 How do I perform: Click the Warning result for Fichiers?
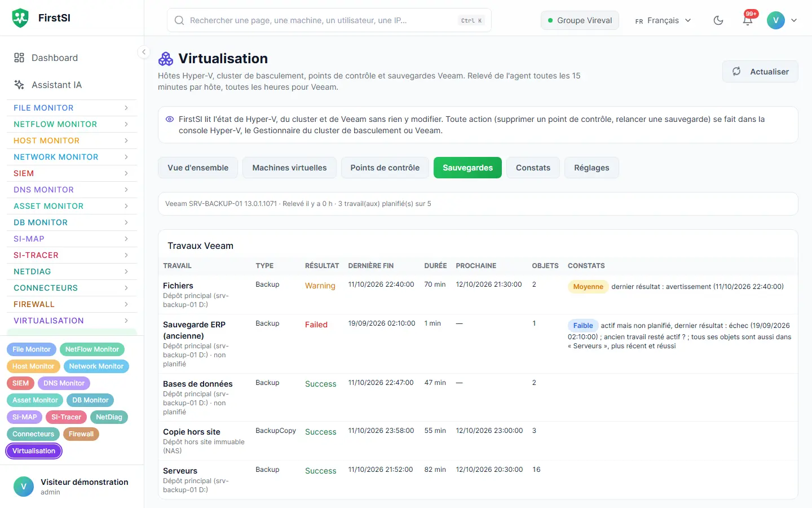tap(320, 286)
